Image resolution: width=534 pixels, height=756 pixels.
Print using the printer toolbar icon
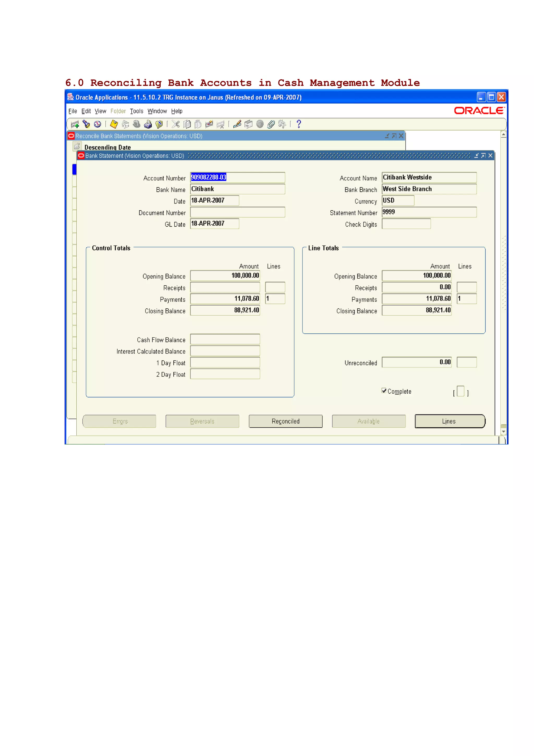[x=148, y=124]
